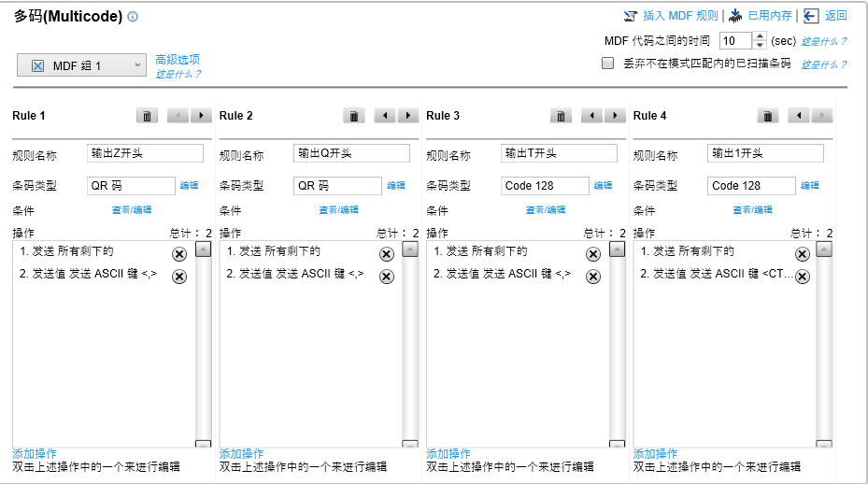This screenshot has width=868, height=484.
Task: Open 查看/编辑 conditions for Rule 3
Action: 545,210
